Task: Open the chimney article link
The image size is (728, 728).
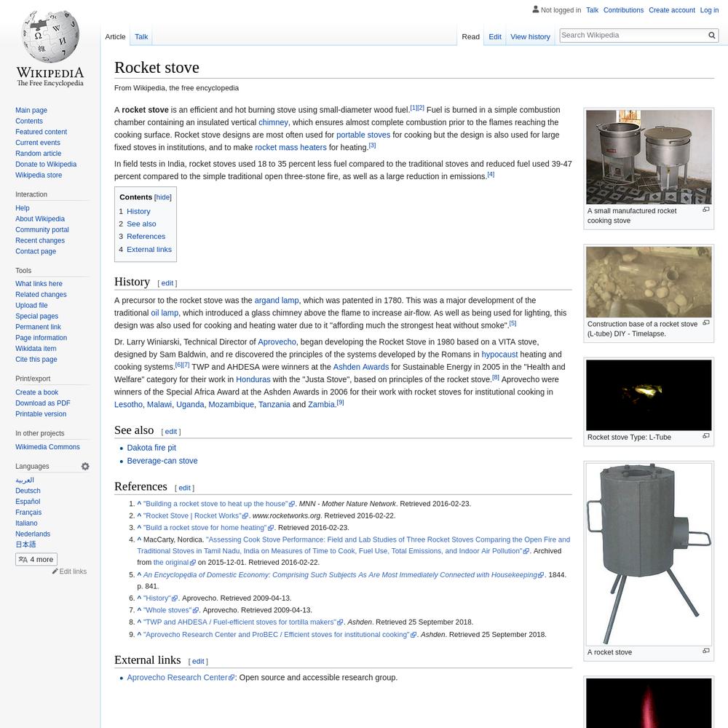Action: pyautogui.click(x=273, y=122)
